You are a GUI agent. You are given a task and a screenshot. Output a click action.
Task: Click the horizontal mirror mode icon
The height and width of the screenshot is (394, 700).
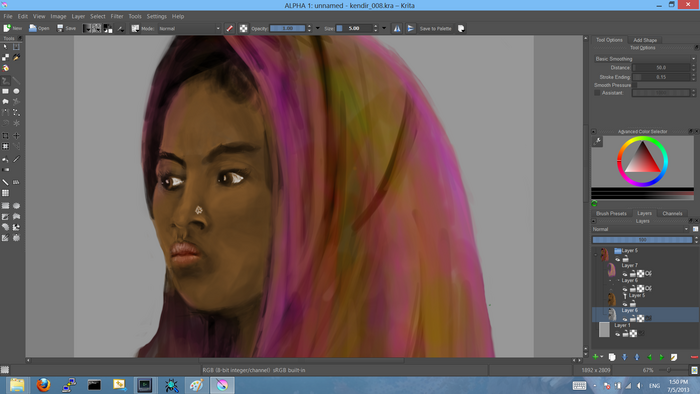click(x=396, y=29)
